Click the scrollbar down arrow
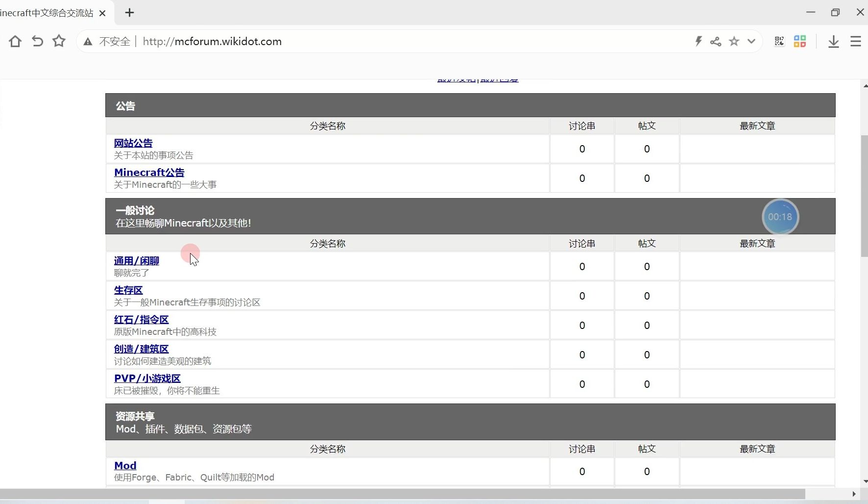 (x=865, y=481)
